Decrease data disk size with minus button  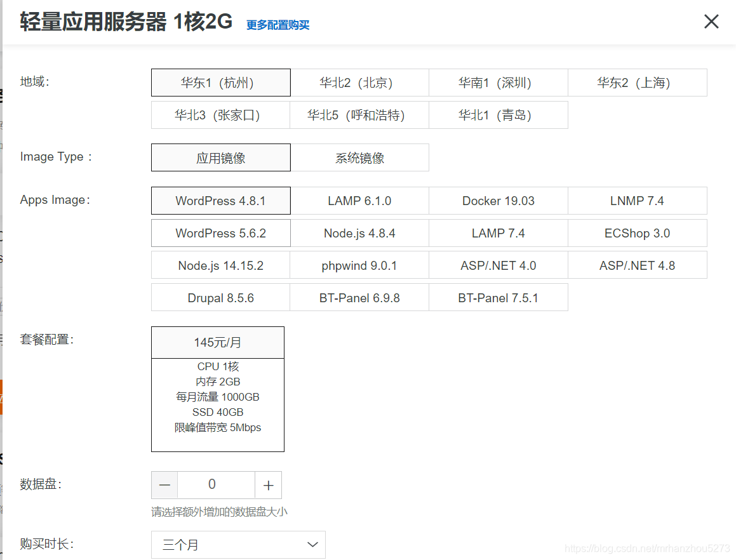(x=164, y=485)
